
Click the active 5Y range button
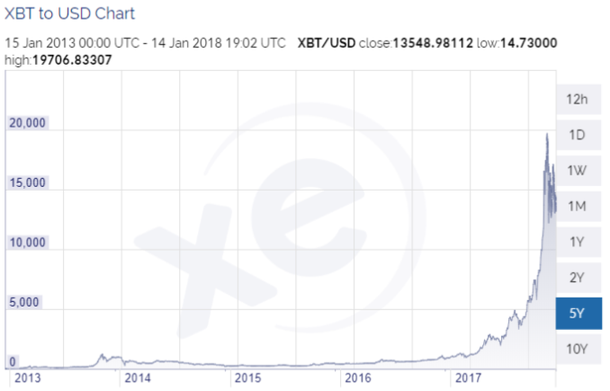pyautogui.click(x=578, y=314)
